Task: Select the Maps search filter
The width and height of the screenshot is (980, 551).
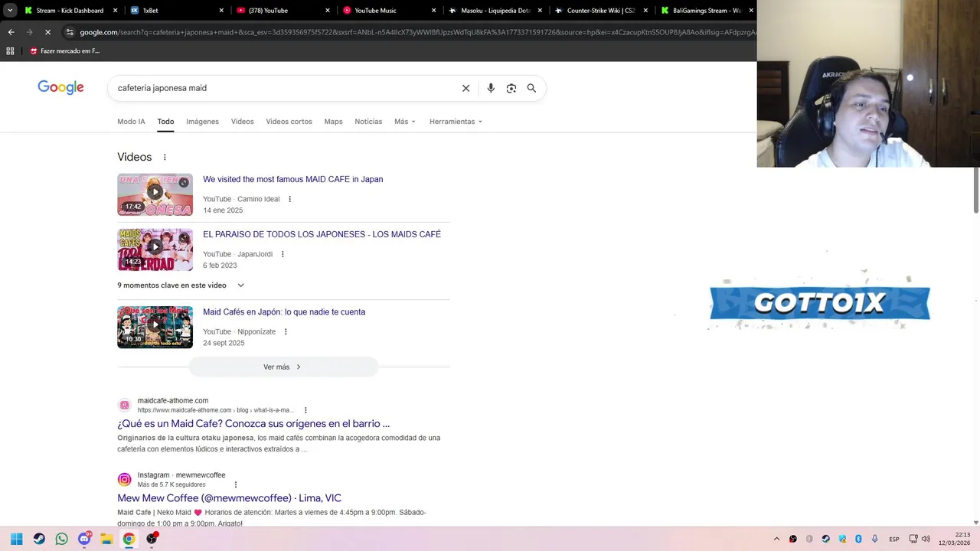Action: pos(333,122)
